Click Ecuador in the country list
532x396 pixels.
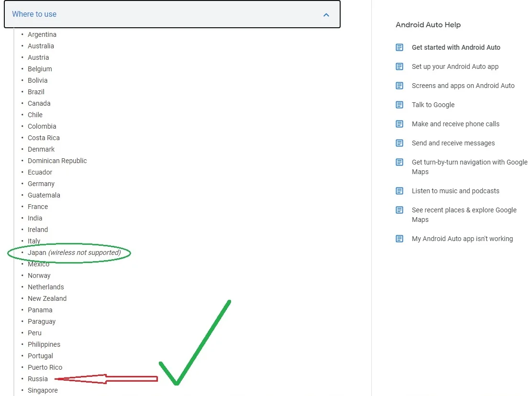point(40,172)
